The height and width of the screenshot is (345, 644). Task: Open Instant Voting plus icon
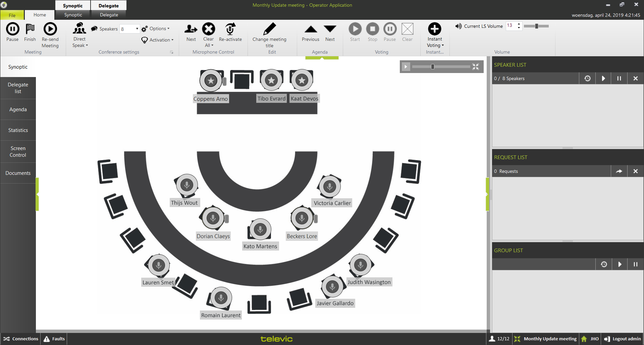tap(434, 29)
